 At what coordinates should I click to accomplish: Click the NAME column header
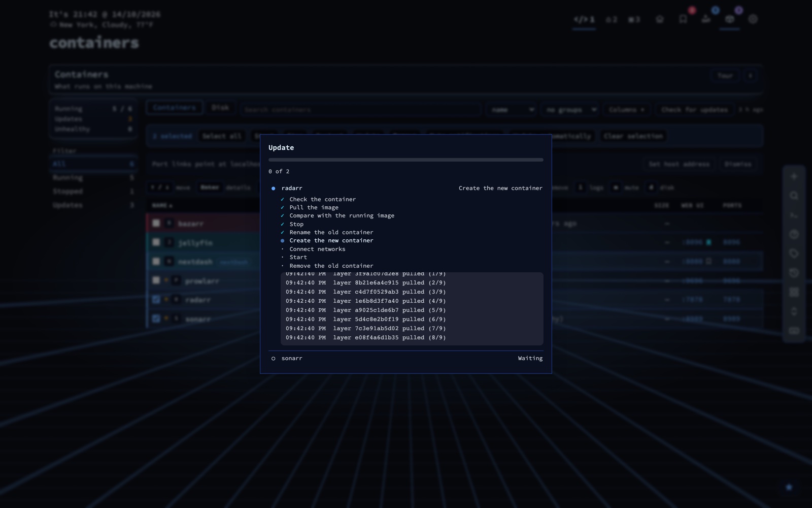coord(162,205)
